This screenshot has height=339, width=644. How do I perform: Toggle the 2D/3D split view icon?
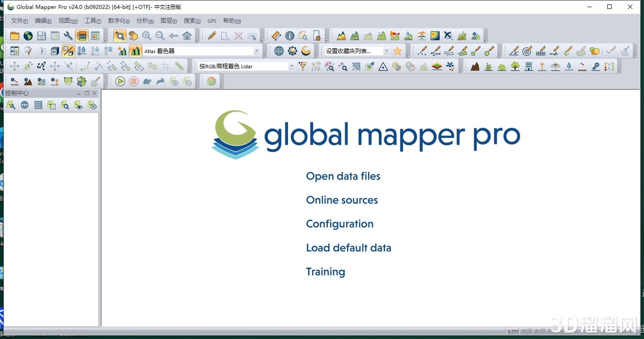click(68, 50)
